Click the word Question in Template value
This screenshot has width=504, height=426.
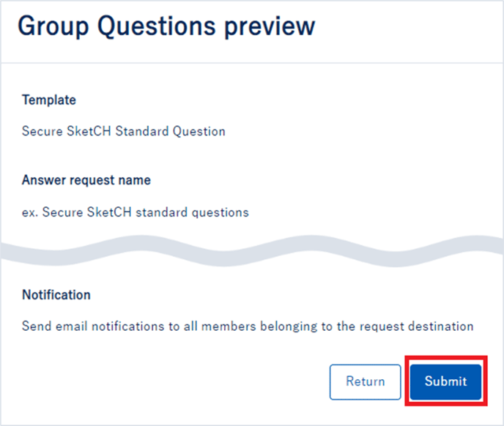coord(199,132)
